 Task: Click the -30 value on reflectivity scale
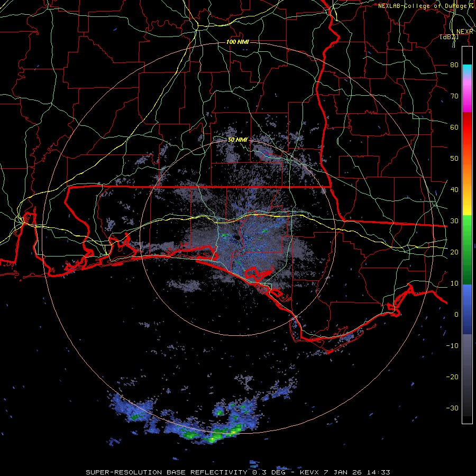point(452,408)
